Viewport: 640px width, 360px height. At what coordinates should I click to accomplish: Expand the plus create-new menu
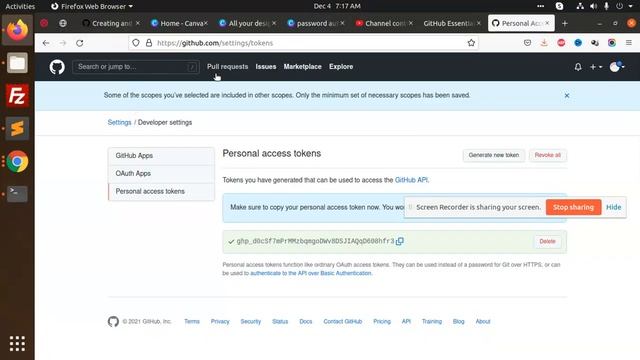tap(596, 67)
